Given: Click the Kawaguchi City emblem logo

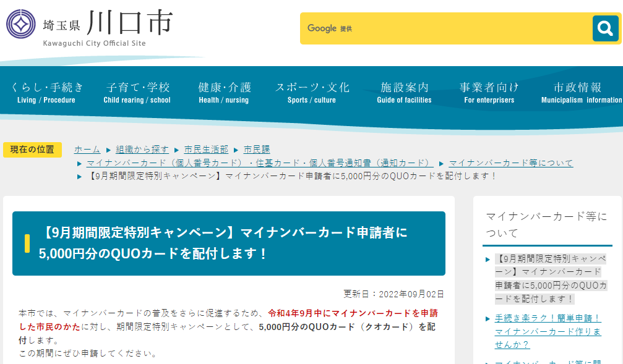Looking at the screenshot, I should pyautogui.click(x=21, y=24).
